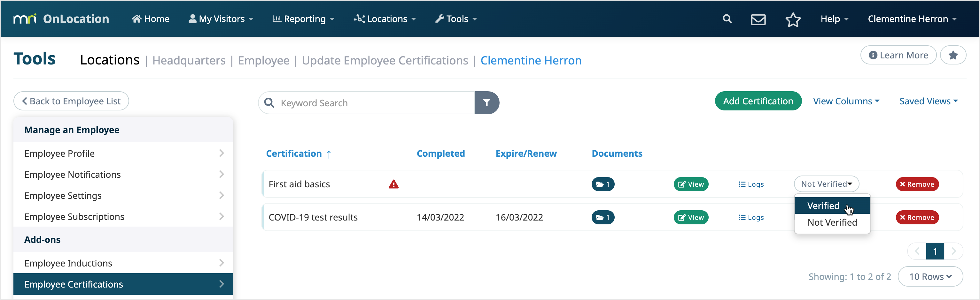Open the Locations menu
Viewport: 980px width, 300px height.
385,19
